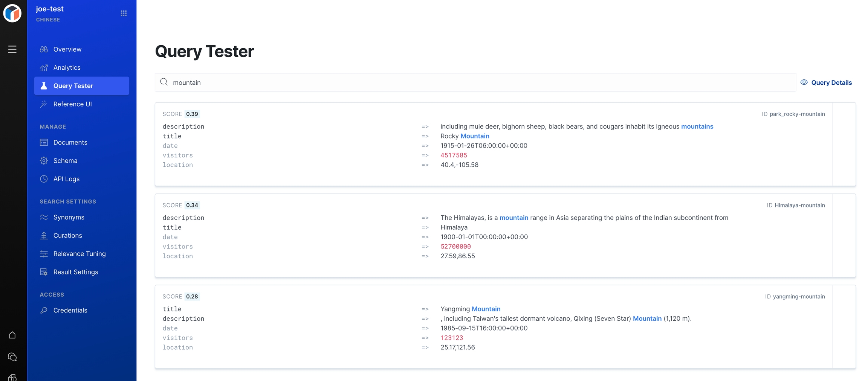Open Reference UI from sidebar
This screenshot has height=381, width=868.
(x=72, y=104)
